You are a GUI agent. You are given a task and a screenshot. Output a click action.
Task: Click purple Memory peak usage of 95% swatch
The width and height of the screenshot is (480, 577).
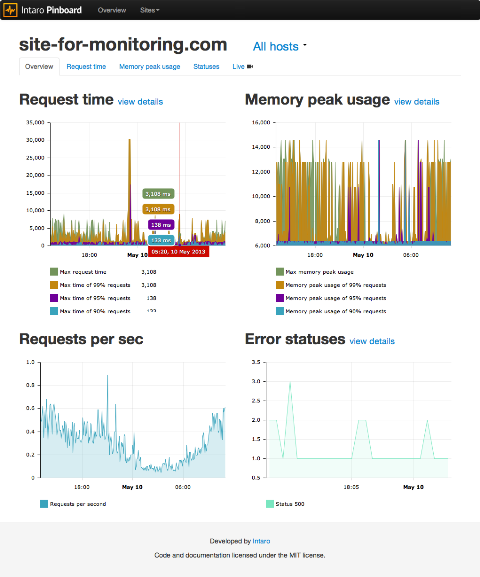pos(280,298)
